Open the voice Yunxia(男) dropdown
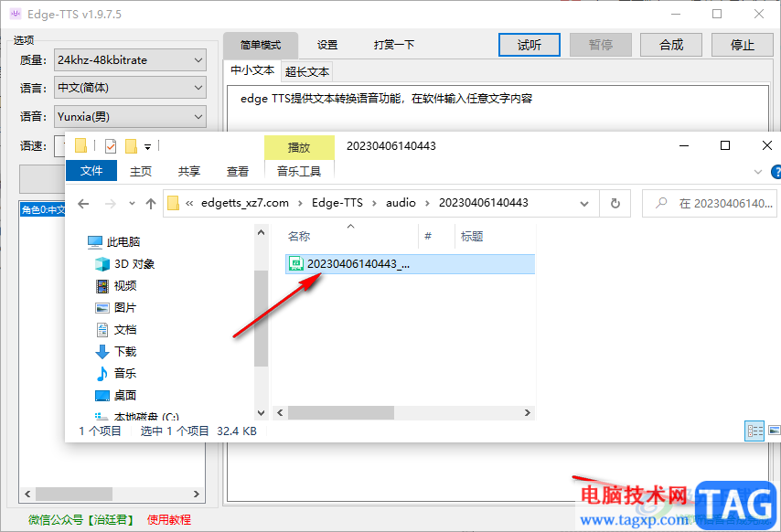 (130, 117)
